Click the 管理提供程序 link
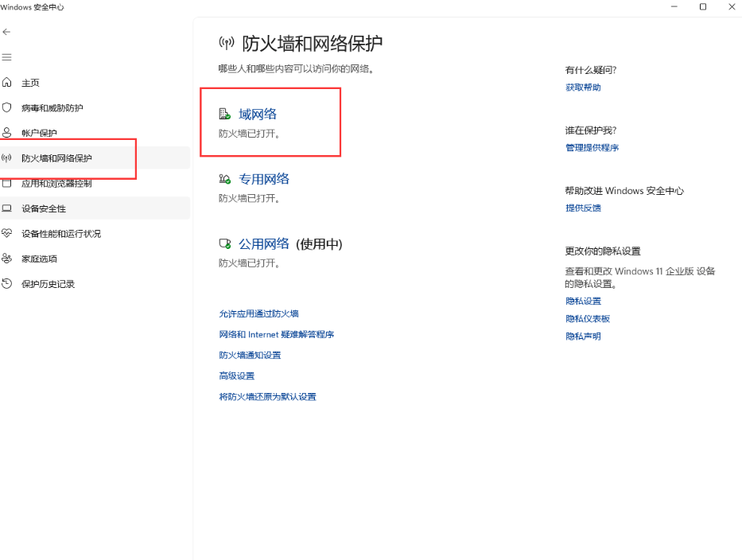This screenshot has width=742, height=560. pos(592,148)
